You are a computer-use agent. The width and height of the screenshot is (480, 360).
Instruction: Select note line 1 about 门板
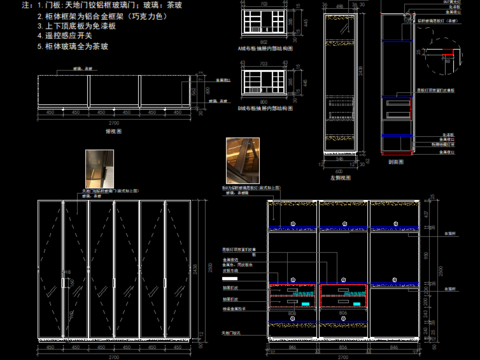click(x=110, y=5)
